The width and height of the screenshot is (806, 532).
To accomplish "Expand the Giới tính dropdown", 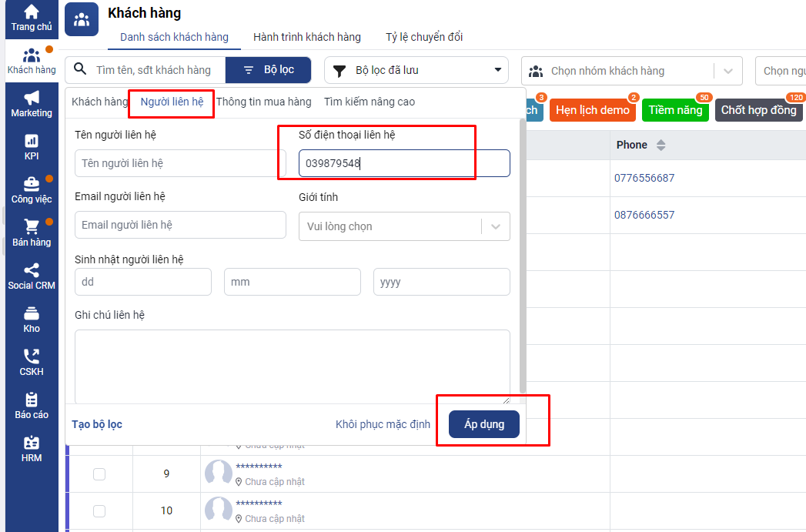I will pyautogui.click(x=495, y=226).
